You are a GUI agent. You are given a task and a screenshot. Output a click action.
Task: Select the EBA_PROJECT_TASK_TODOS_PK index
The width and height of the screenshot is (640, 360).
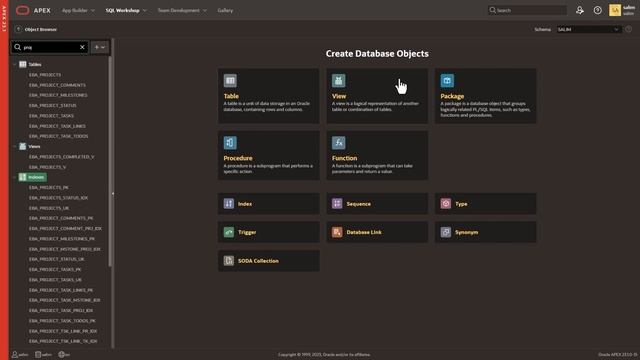click(x=62, y=321)
